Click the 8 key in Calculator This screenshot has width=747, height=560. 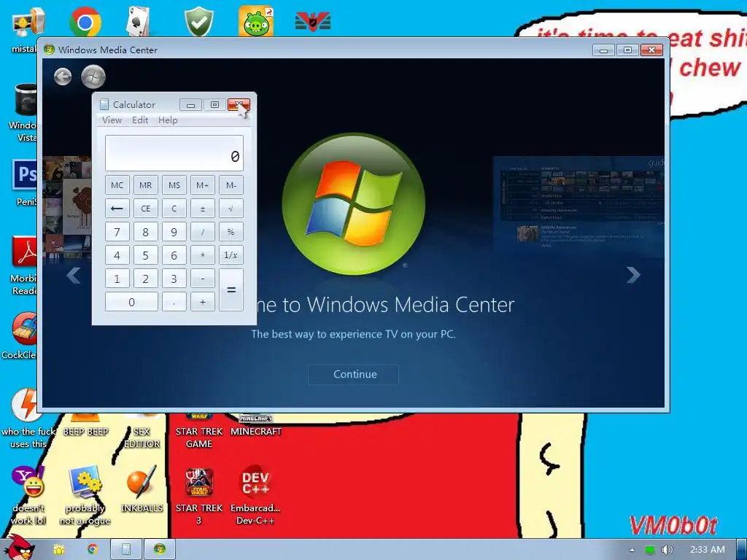146,232
